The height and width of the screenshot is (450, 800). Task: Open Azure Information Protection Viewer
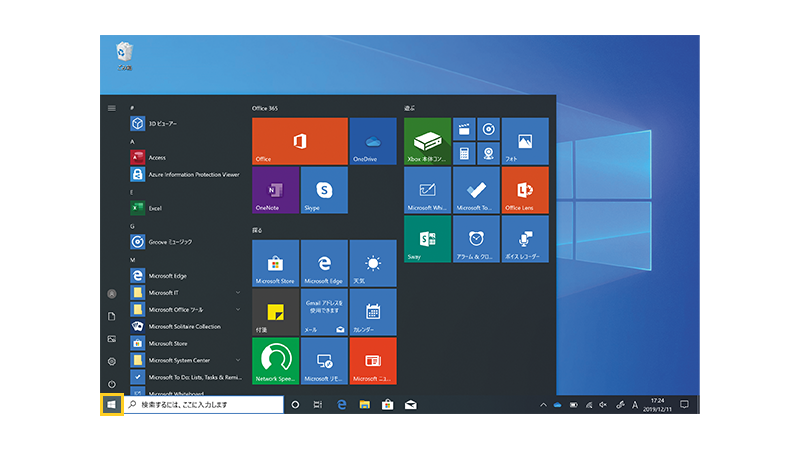click(x=186, y=174)
